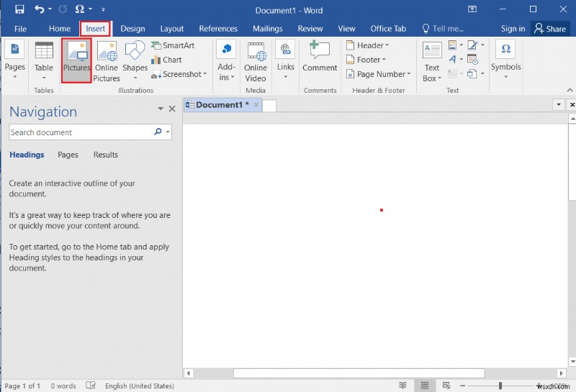
Task: Add a Comment using the ribbon
Action: point(320,56)
